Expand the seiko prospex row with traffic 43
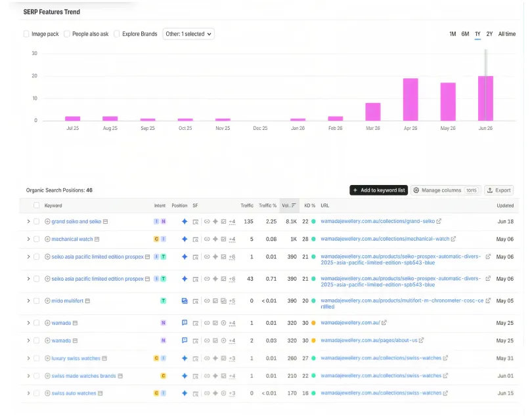Viewport: 532px width, 416px height. (28, 279)
